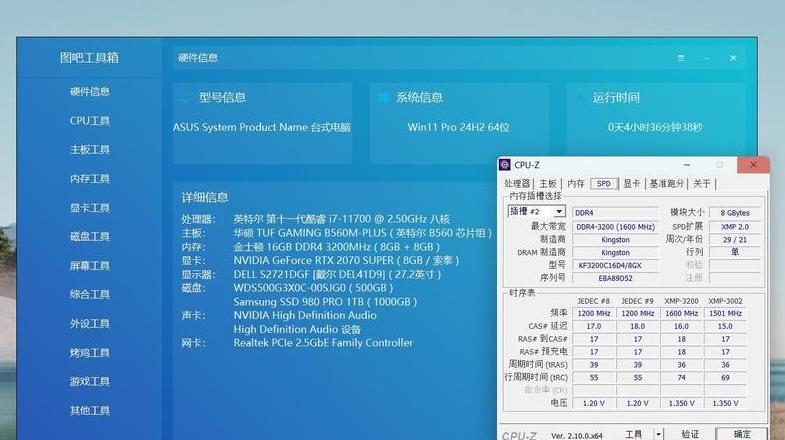Expand the 工具 dropdown arrow in CPU-Z
This screenshot has height=440, width=785.
coord(659,434)
